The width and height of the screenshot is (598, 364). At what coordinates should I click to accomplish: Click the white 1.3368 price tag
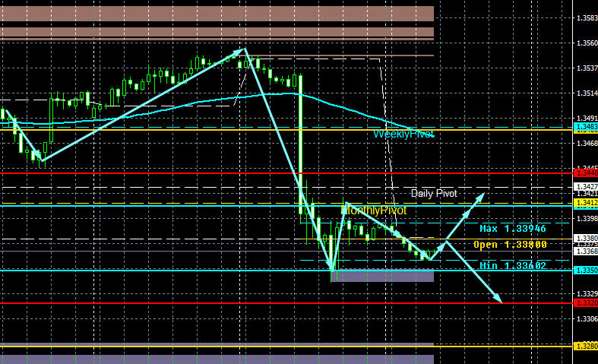pyautogui.click(x=586, y=251)
